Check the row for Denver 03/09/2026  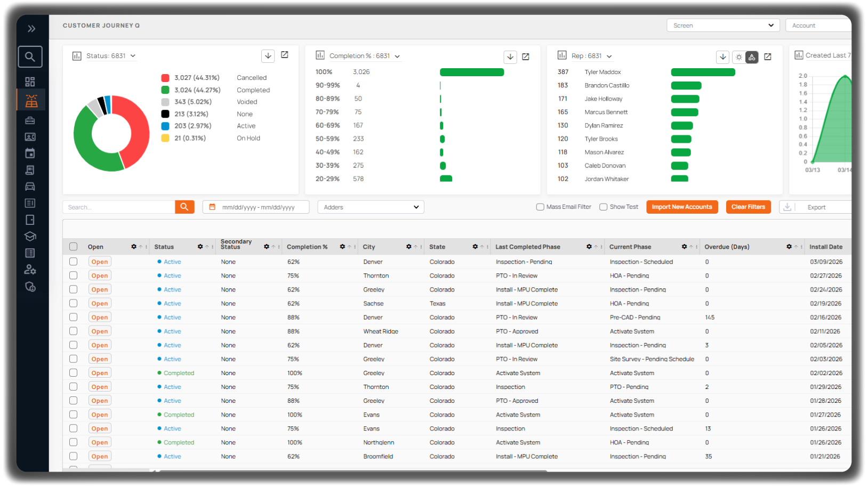(x=74, y=262)
